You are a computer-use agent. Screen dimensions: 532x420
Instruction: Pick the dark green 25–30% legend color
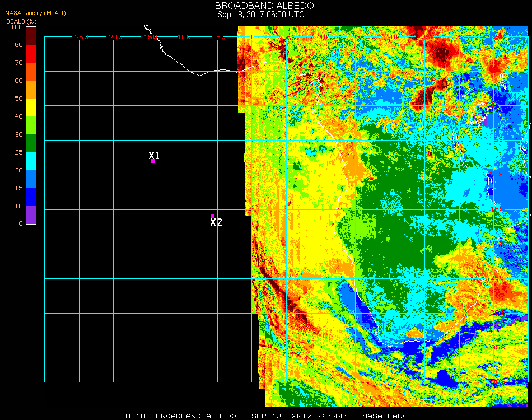(x=31, y=143)
